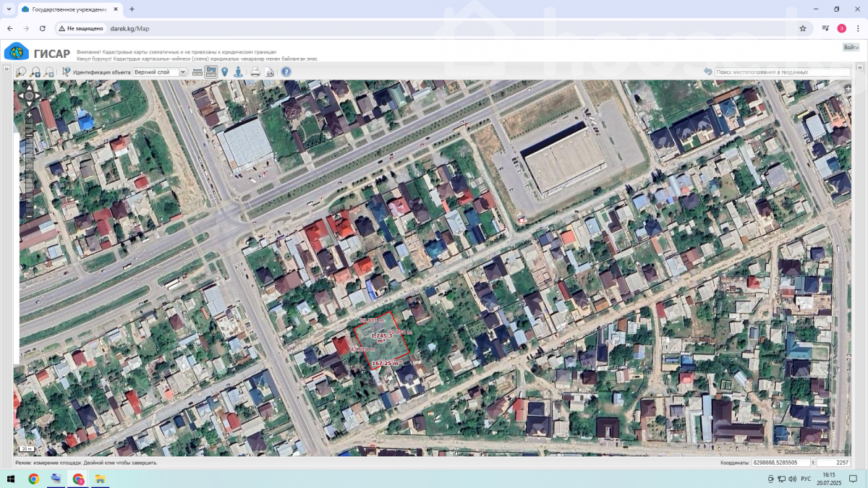Viewport: 868px width, 488px height.
Task: Select the measure distance ruler tool
Action: pos(197,72)
